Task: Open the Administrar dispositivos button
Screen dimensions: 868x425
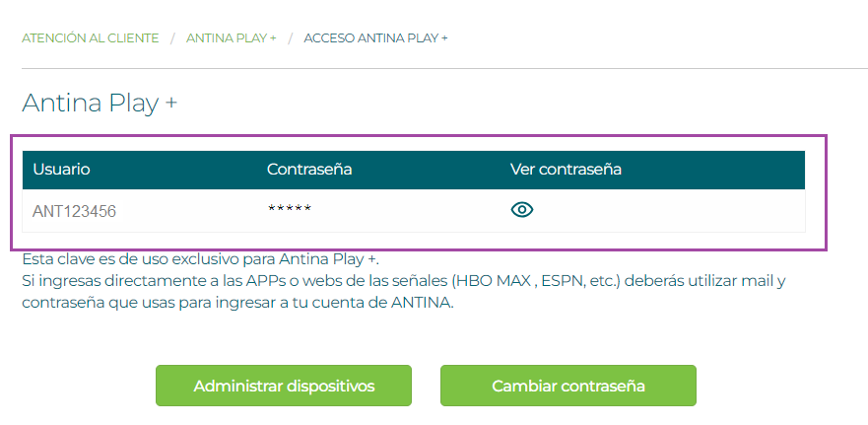Action: click(284, 386)
